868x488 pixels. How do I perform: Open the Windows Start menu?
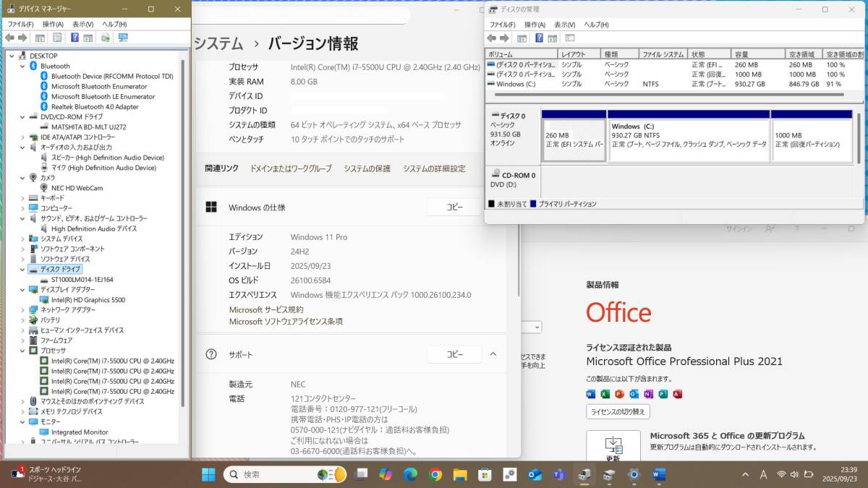[x=208, y=474]
